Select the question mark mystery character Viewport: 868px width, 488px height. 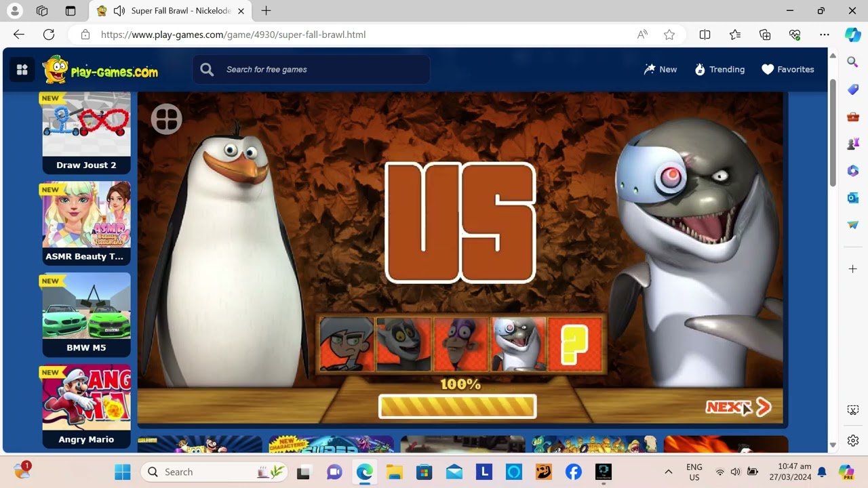(x=575, y=344)
